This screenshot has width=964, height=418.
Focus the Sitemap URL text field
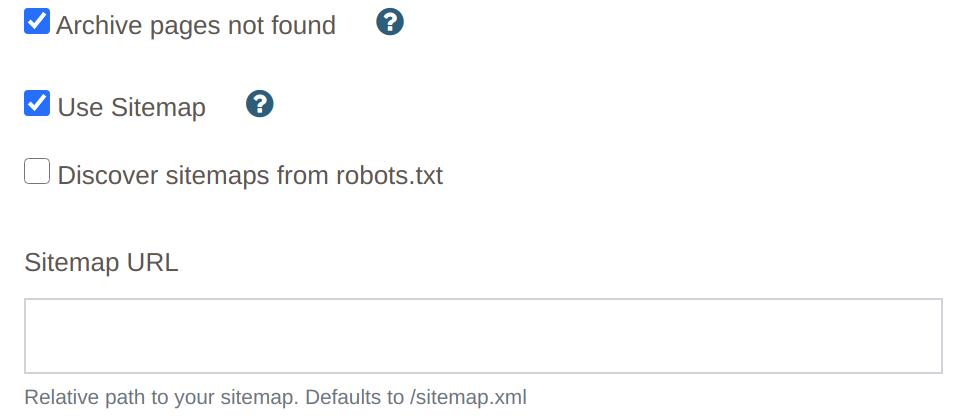tap(483, 336)
